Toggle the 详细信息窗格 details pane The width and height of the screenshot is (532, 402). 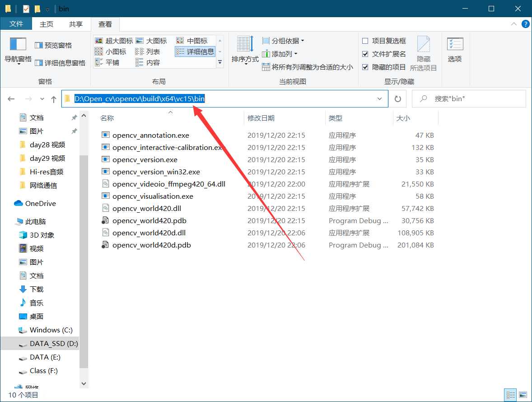coord(60,63)
